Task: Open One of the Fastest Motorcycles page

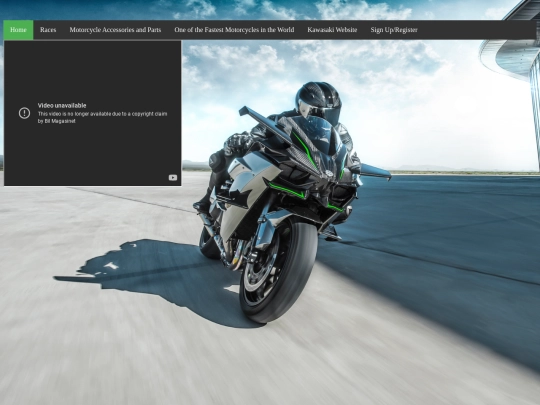Action: pyautogui.click(x=234, y=30)
